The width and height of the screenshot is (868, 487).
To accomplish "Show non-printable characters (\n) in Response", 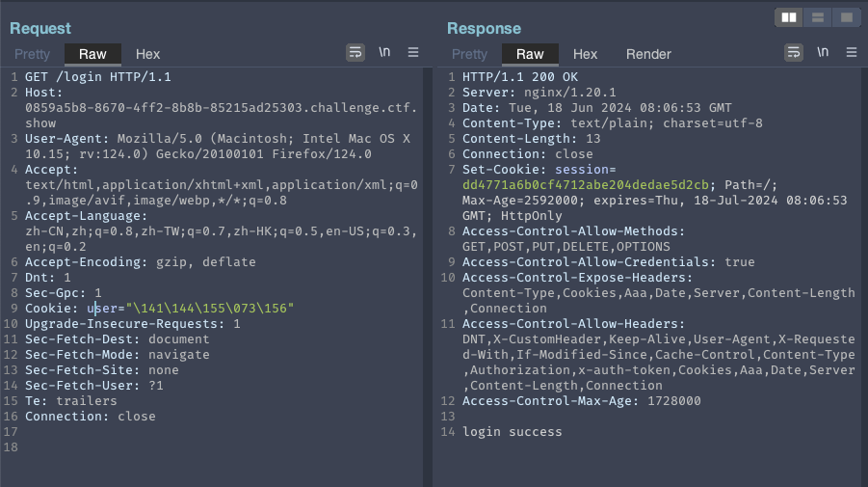I will pos(823,53).
